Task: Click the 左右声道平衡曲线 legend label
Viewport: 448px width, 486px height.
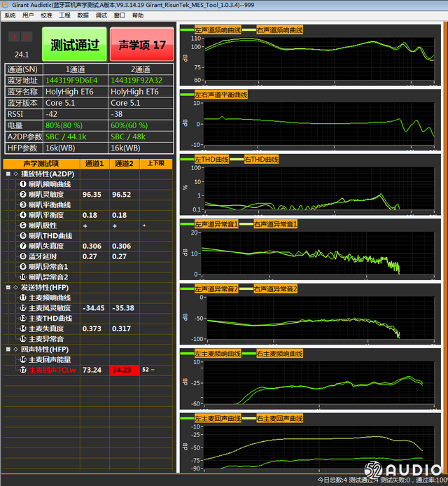Action: pos(221,95)
